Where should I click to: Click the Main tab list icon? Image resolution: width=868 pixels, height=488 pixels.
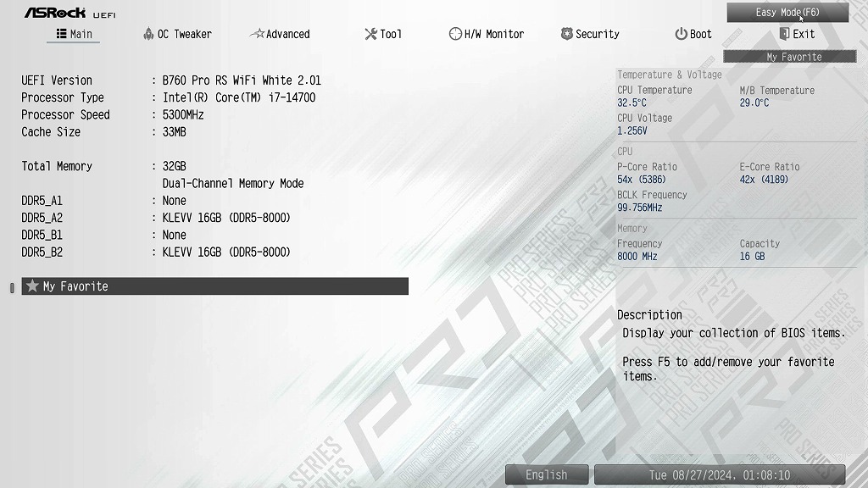pyautogui.click(x=61, y=34)
